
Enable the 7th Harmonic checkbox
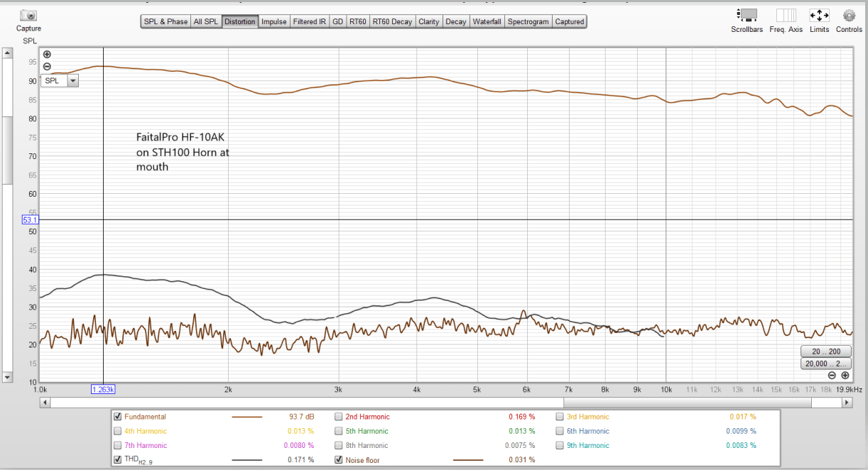pos(118,445)
